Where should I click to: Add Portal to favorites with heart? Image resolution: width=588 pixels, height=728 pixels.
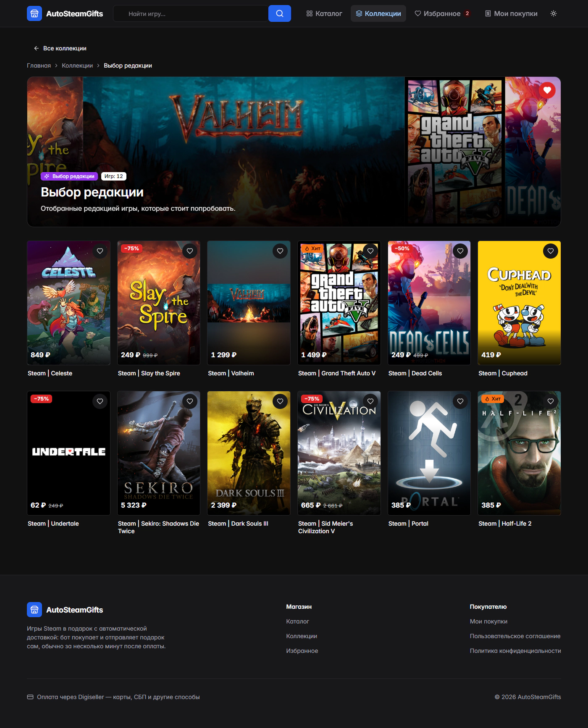click(x=460, y=401)
